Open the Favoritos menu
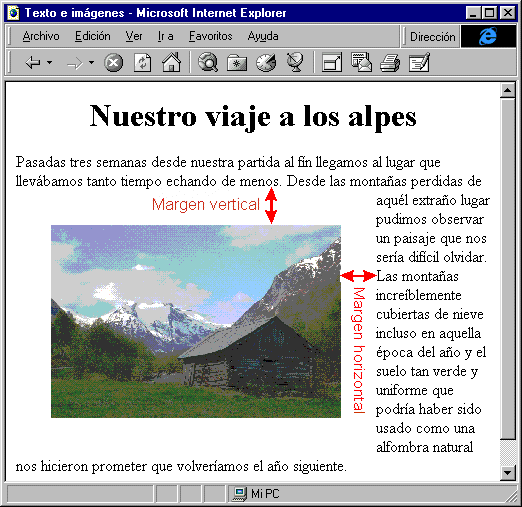The height and width of the screenshot is (507, 522). click(210, 36)
